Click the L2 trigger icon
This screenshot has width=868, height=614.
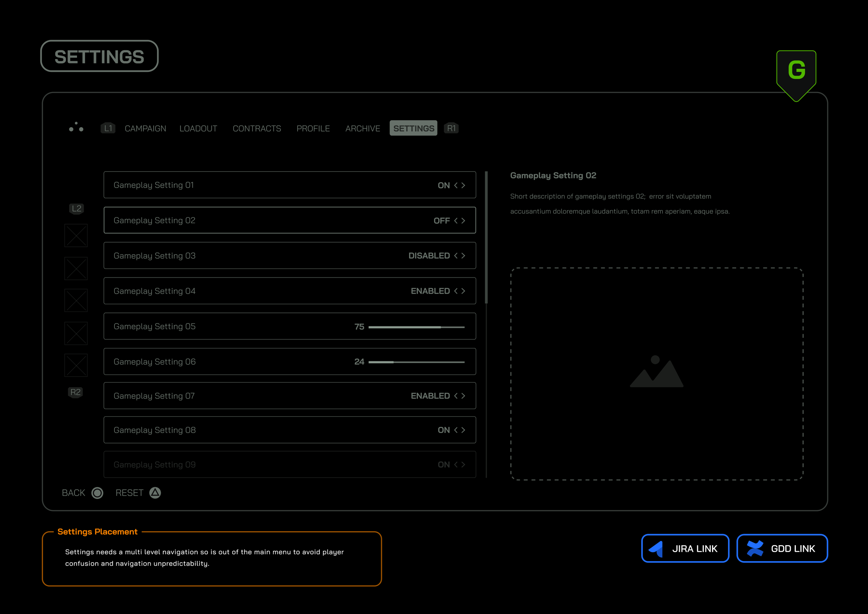coord(76,209)
